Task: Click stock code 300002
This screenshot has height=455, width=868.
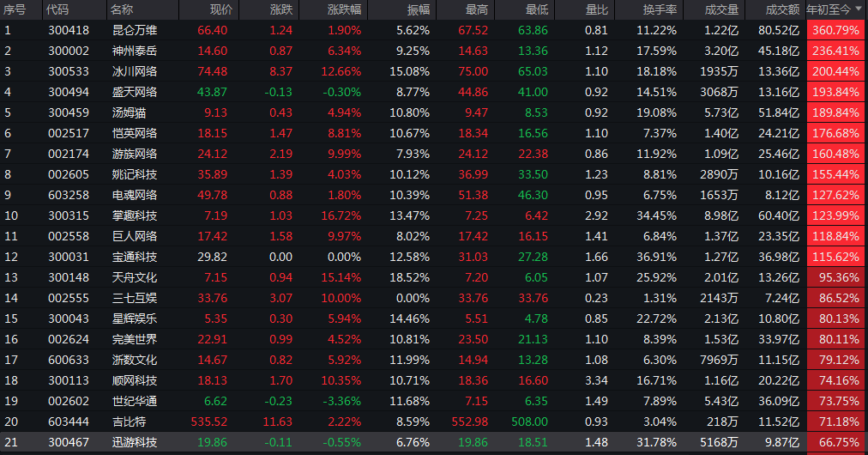Action: tap(69, 51)
